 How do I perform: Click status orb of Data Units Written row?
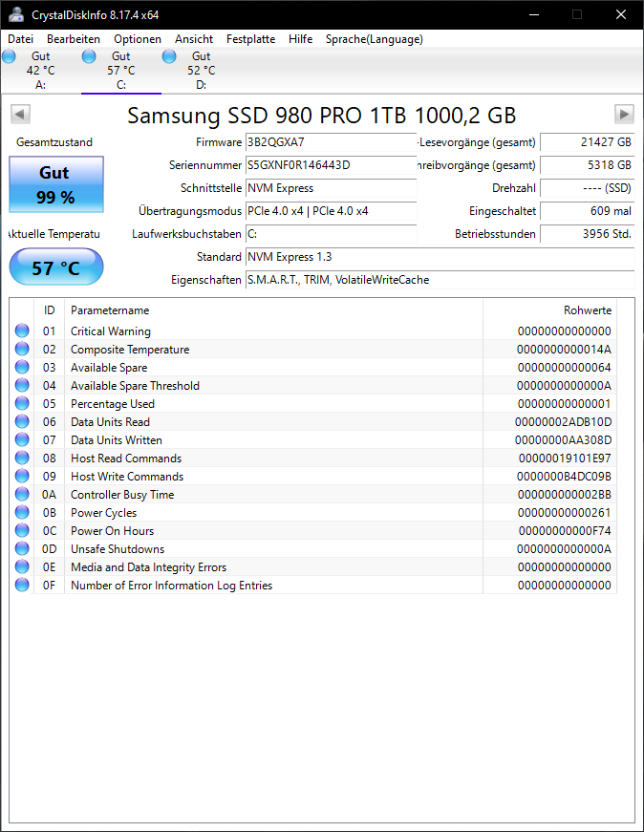(x=22, y=439)
